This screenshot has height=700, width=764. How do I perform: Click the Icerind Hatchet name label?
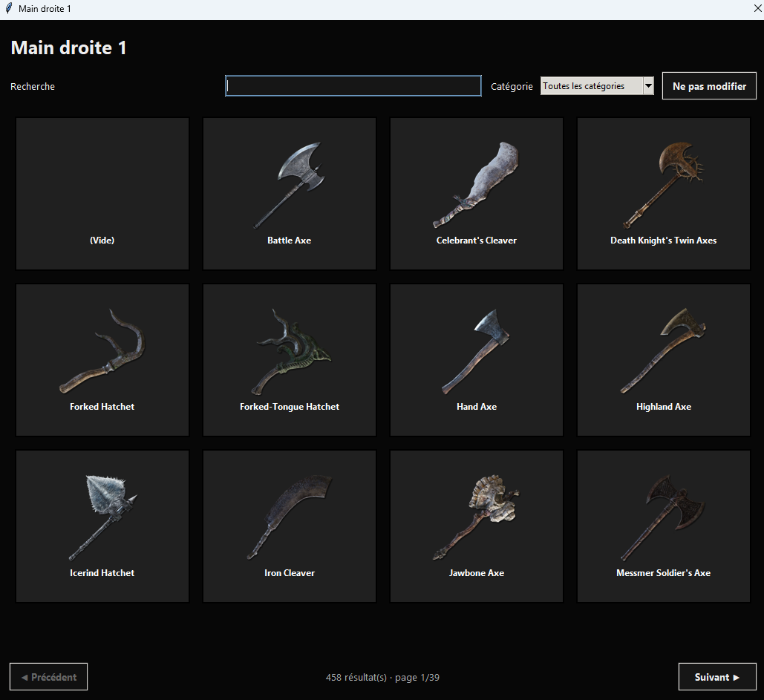tap(102, 573)
